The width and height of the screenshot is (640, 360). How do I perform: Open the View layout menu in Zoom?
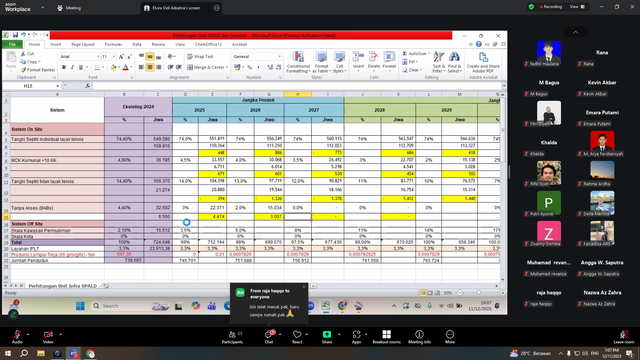point(577,7)
